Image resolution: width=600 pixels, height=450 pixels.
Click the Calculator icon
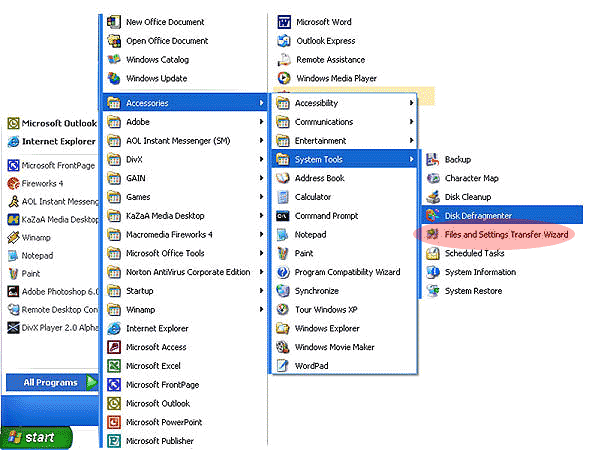click(282, 197)
